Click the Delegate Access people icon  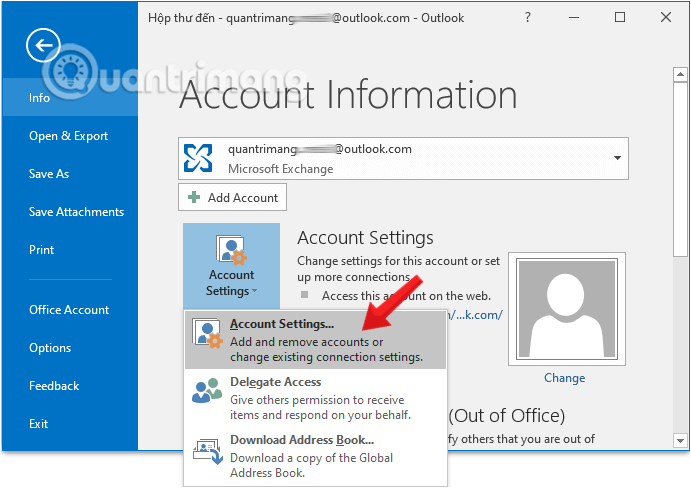(x=207, y=390)
